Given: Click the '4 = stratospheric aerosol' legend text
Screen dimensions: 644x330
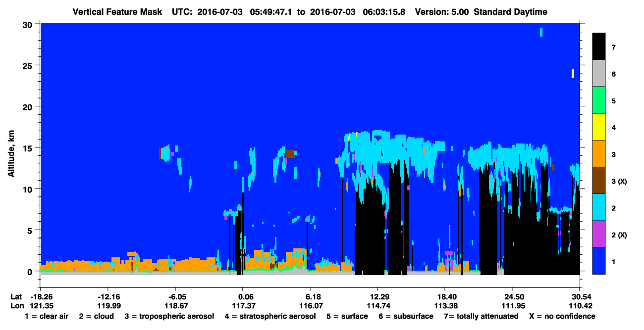Looking at the screenshot, I should 270,316.
